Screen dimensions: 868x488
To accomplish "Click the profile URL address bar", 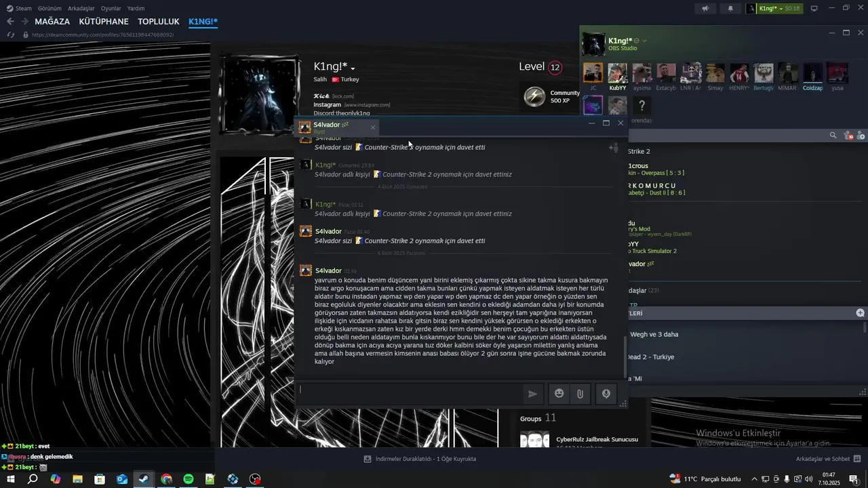I will 103,35.
